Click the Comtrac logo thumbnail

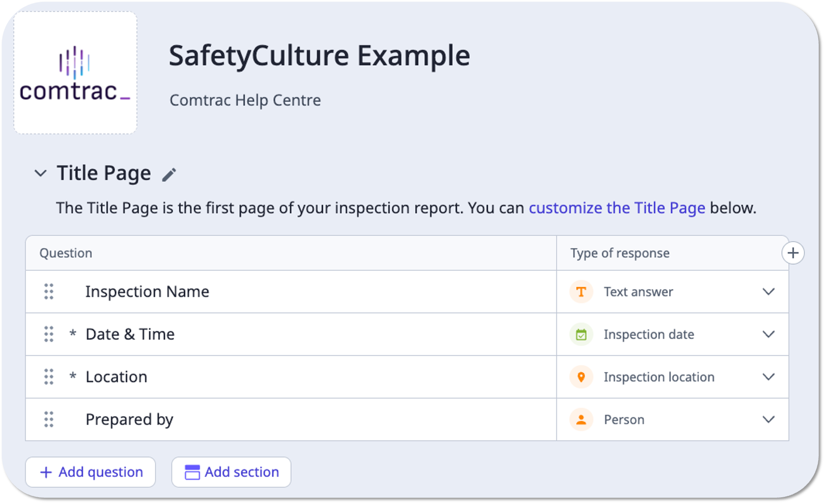[x=75, y=73]
